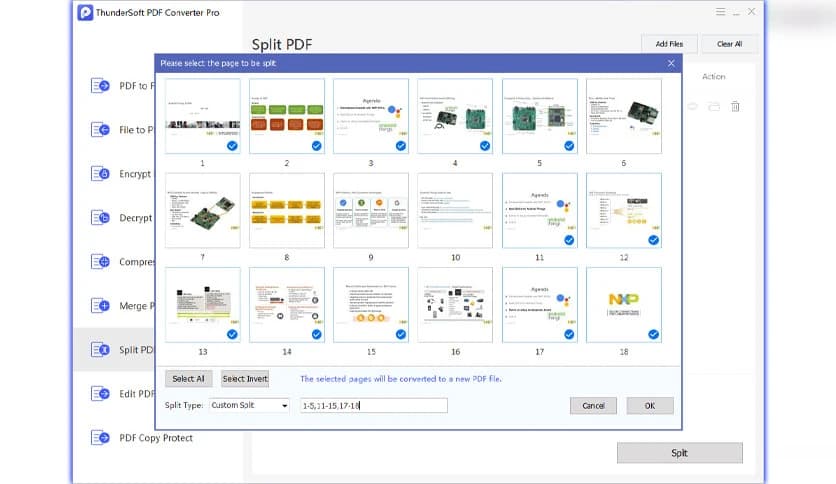Click the Select All button
Screen dimensions: 836x484
pyautogui.click(x=188, y=378)
